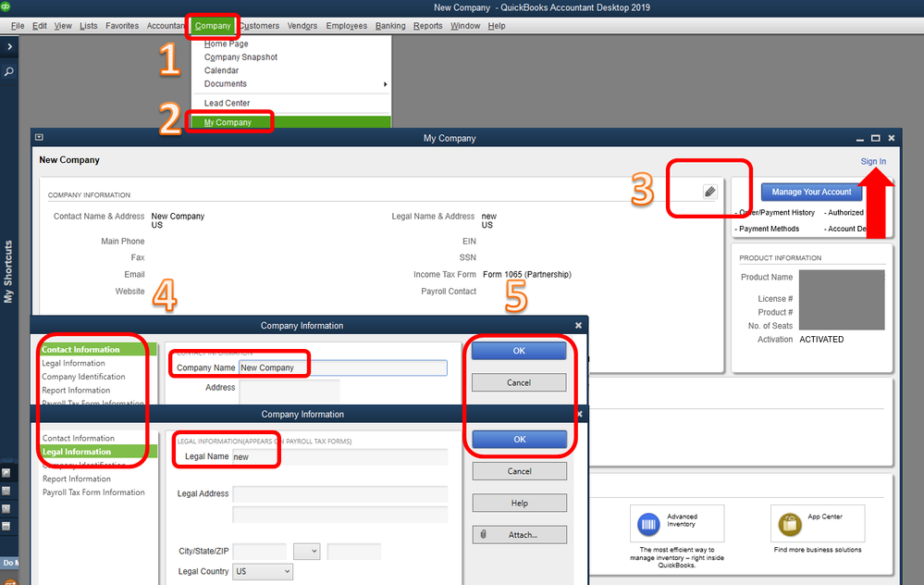Click the QuickBooks logo in title bar
This screenshot has width=924, height=585.
click(6, 6)
